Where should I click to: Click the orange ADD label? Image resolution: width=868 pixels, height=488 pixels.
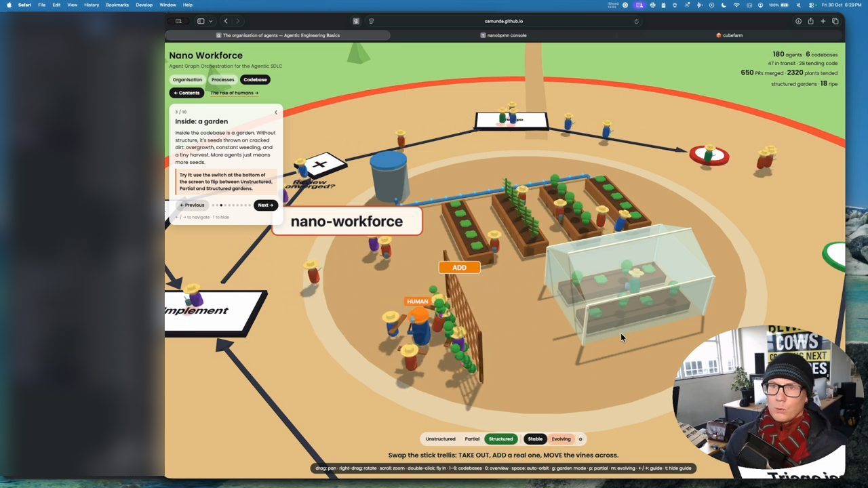[x=459, y=268]
